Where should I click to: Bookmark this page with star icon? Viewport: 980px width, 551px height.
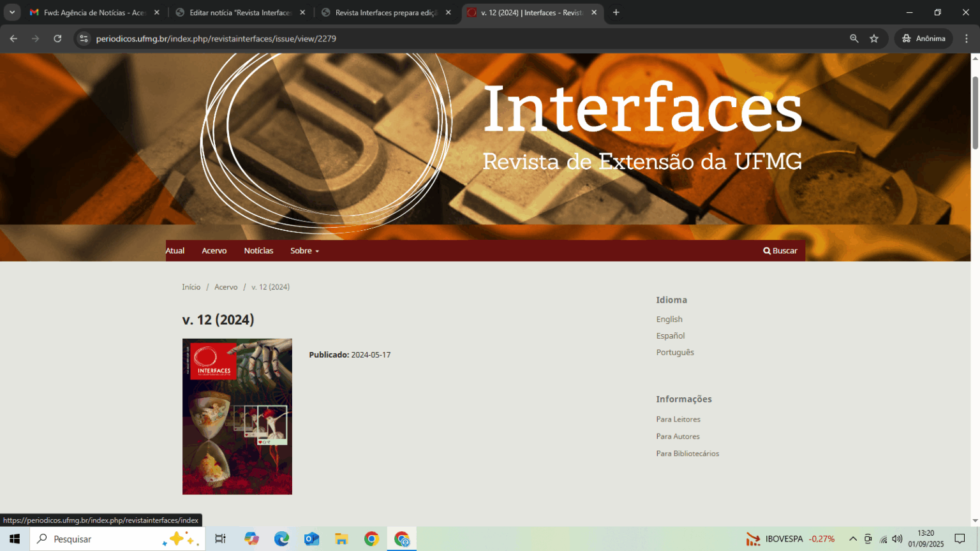point(874,38)
